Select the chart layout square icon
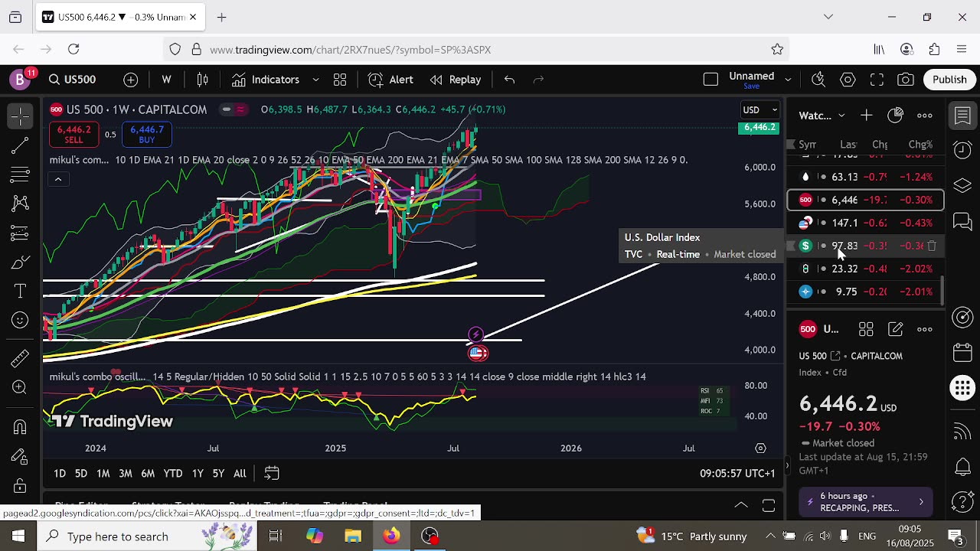980x551 pixels. [710, 80]
